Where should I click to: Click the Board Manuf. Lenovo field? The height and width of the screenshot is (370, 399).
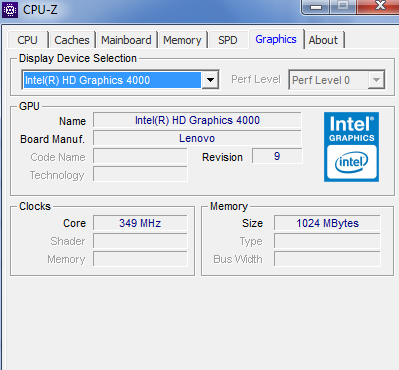click(197, 138)
